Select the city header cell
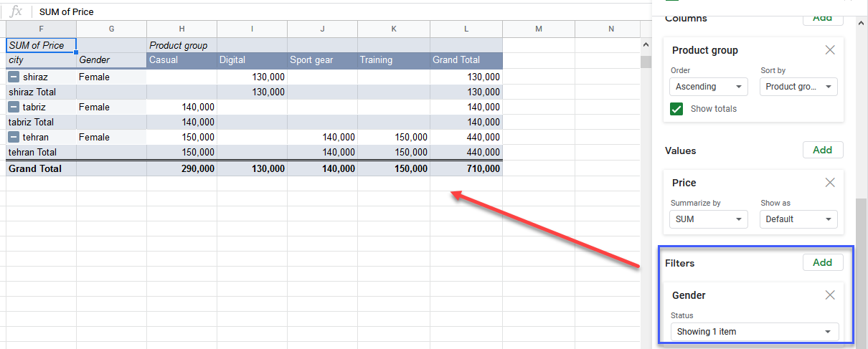The image size is (868, 349). pyautogui.click(x=41, y=60)
